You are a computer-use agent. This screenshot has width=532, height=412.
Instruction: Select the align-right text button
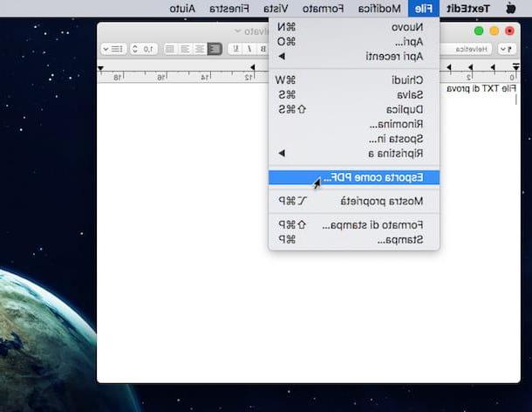pyautogui.click(x=185, y=49)
